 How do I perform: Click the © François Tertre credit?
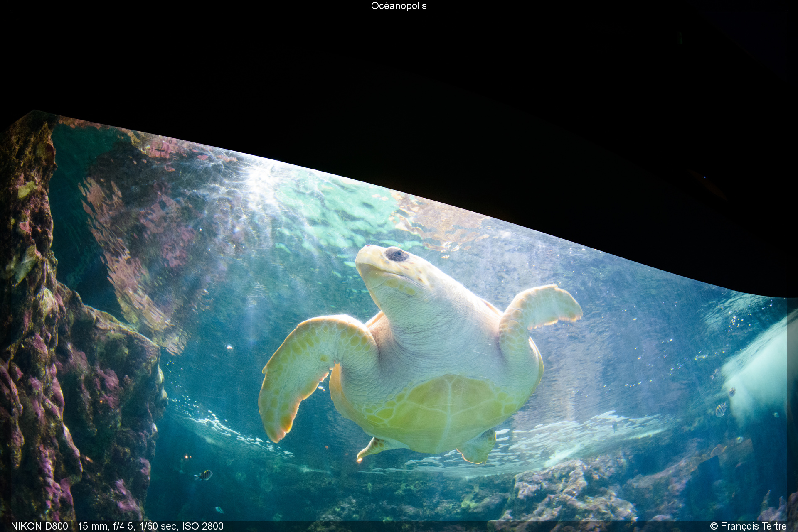pos(748,526)
